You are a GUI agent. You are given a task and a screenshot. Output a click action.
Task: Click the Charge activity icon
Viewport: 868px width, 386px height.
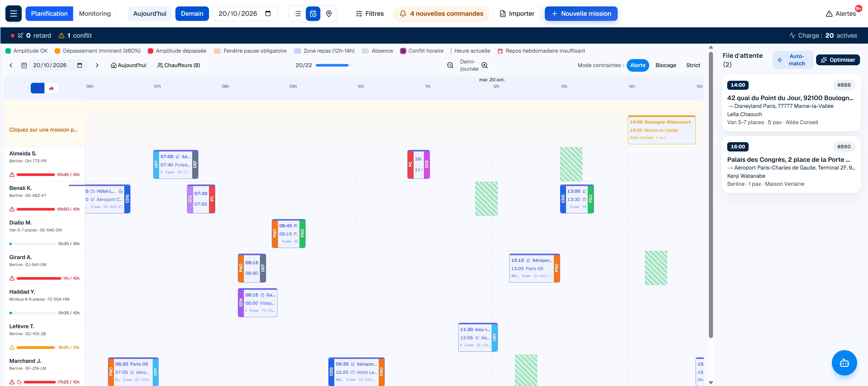pos(792,35)
